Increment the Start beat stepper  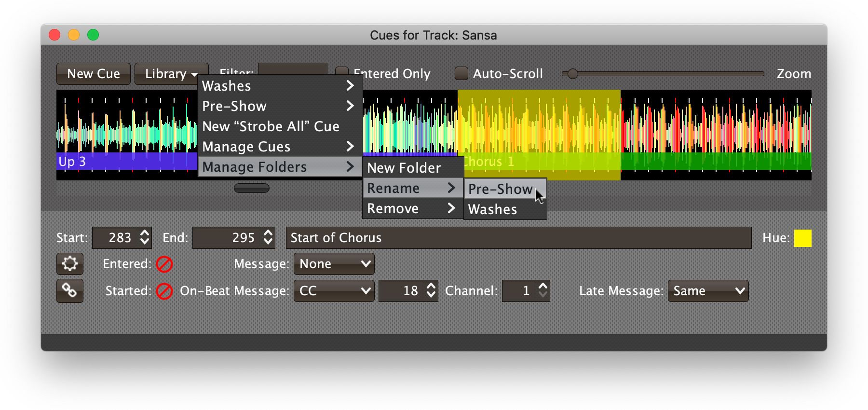pos(144,233)
